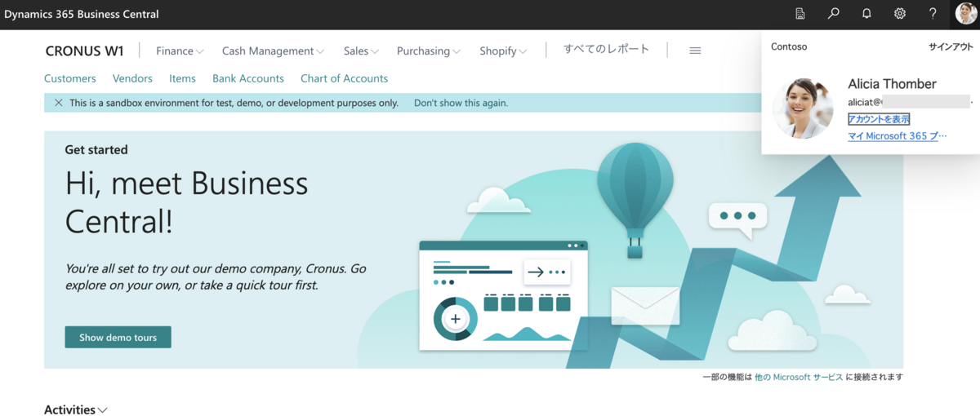
Task: Click the Alicia Thomber name text
Action: (x=892, y=84)
